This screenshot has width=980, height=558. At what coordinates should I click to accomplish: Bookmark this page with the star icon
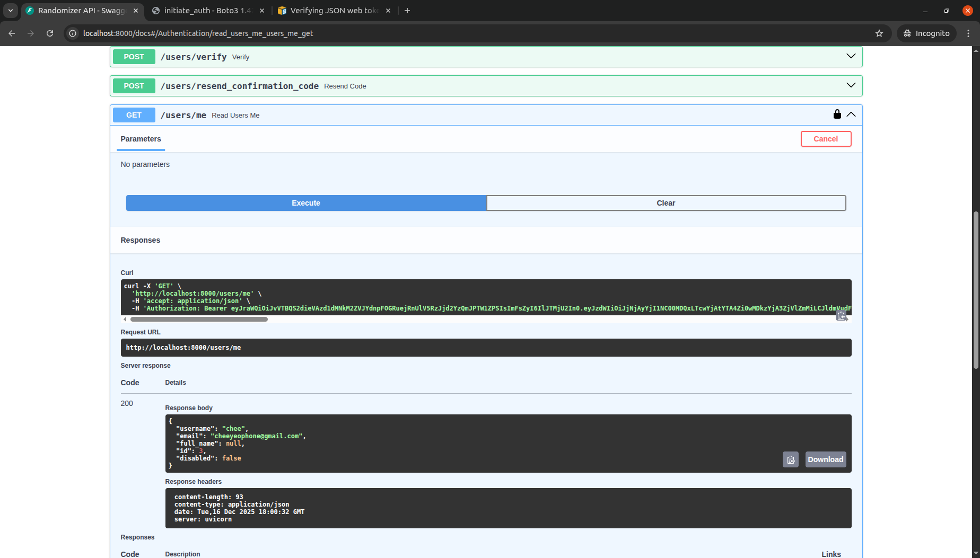879,33
